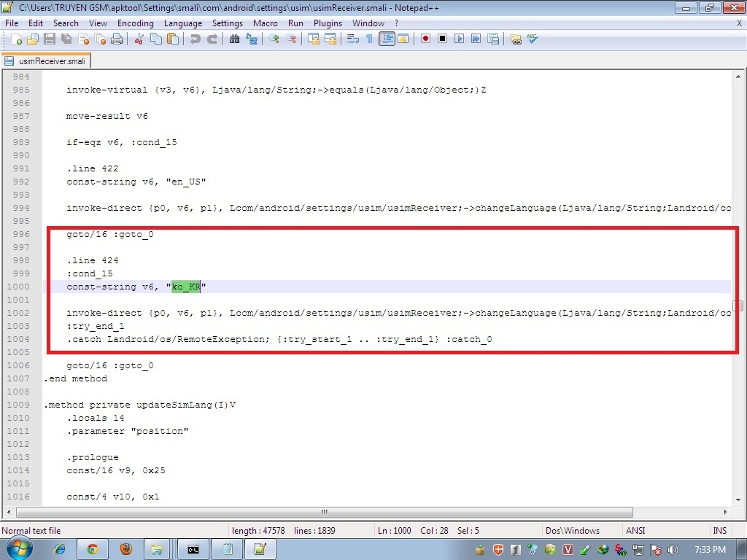747x560 pixels.
Task: Cut the selection with the scissors icon
Action: 139,39
